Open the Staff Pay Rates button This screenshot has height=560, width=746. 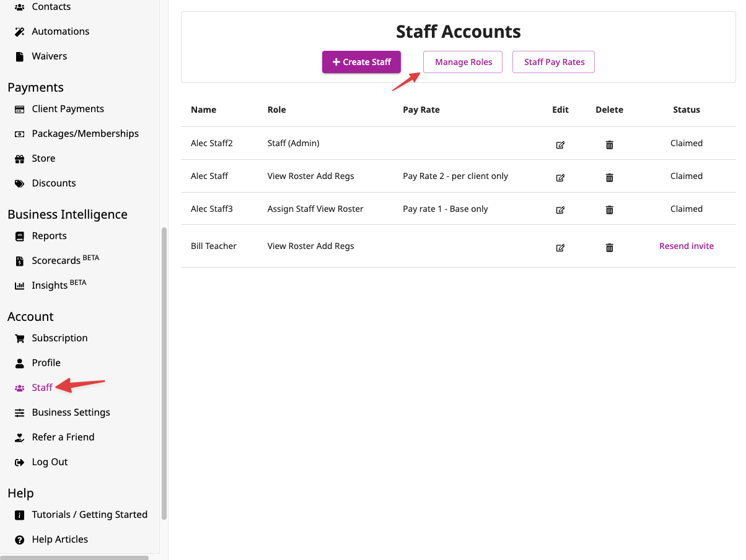pos(553,62)
